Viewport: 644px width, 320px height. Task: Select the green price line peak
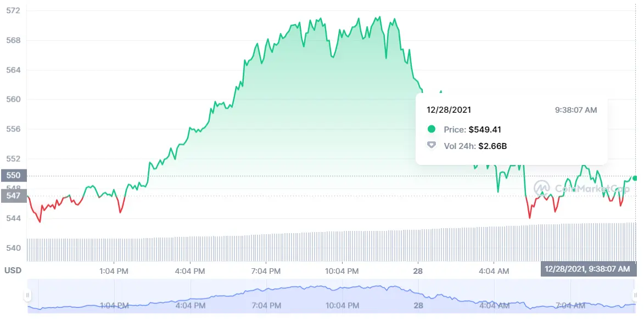pyautogui.click(x=378, y=18)
